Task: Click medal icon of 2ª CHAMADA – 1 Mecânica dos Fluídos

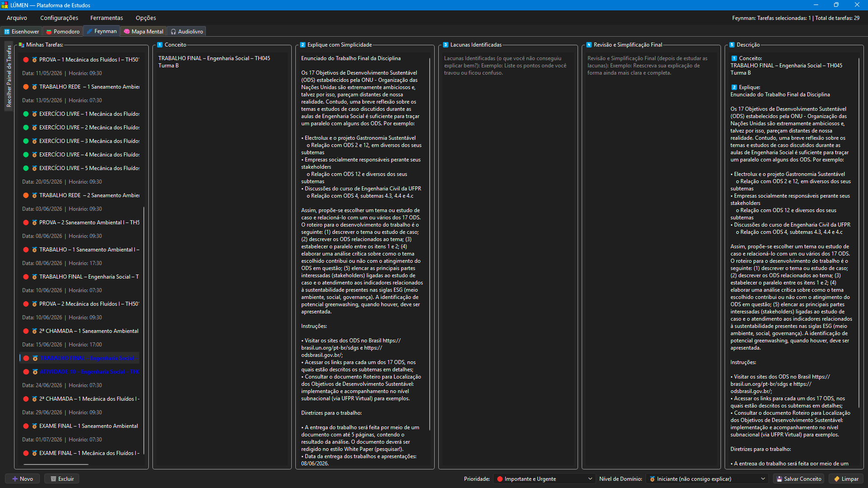Action: coord(34,399)
